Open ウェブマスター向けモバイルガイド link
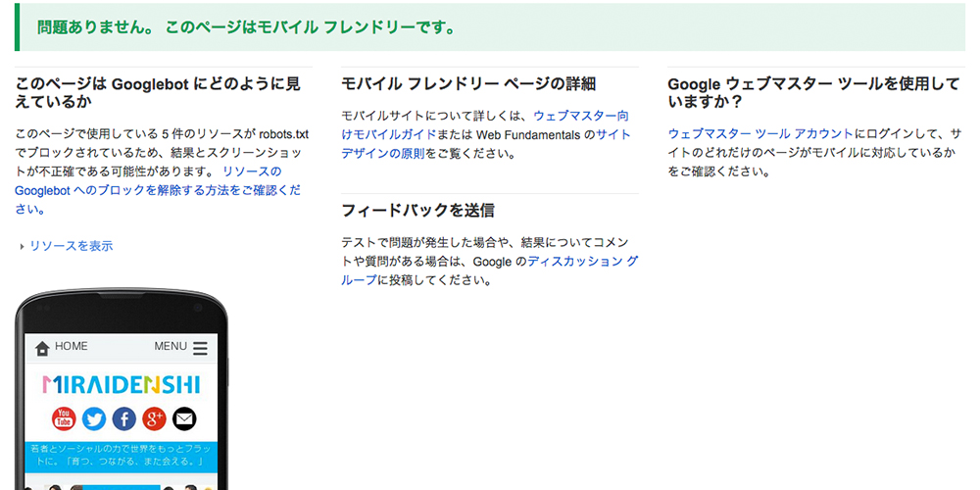980x490 pixels. (485, 125)
